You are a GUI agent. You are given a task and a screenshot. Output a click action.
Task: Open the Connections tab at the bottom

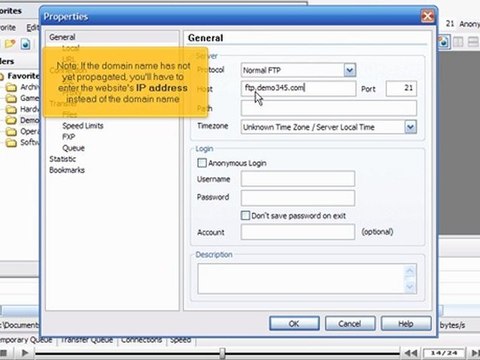141,340
